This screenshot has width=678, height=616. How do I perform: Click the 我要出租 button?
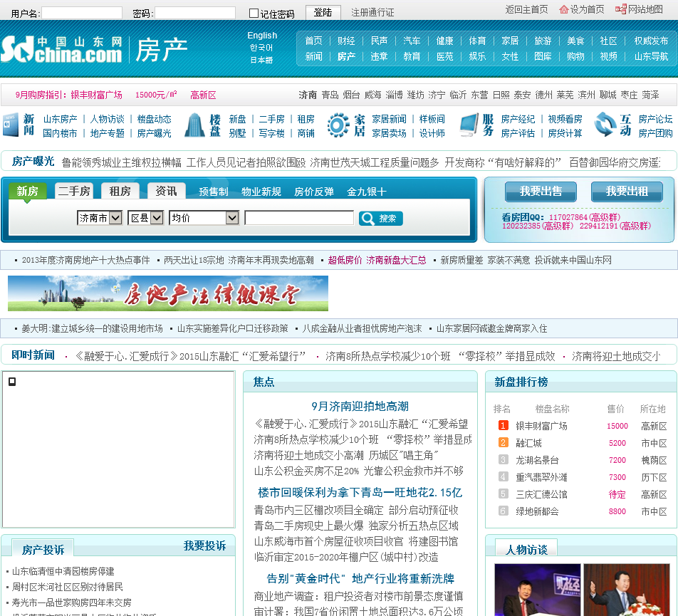click(627, 192)
